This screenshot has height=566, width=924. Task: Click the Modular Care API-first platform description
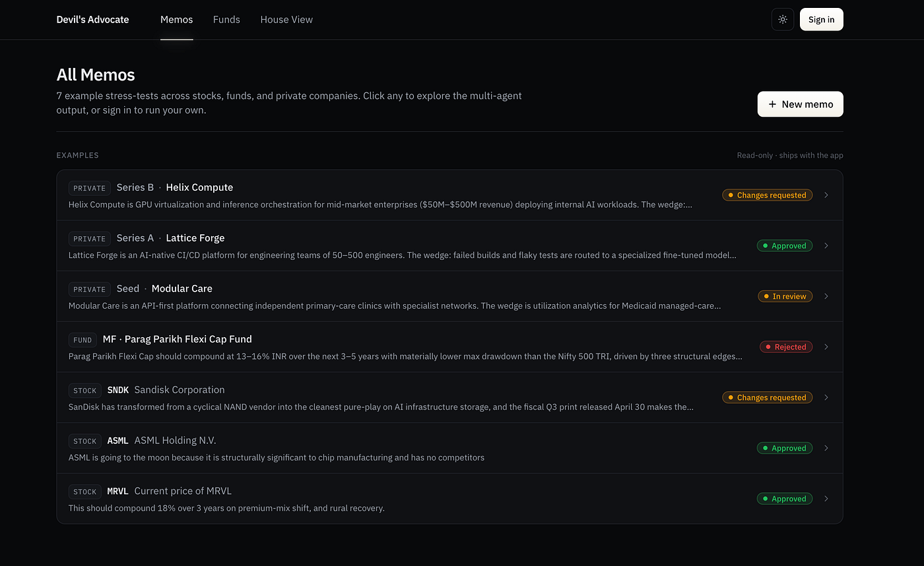[x=395, y=306]
